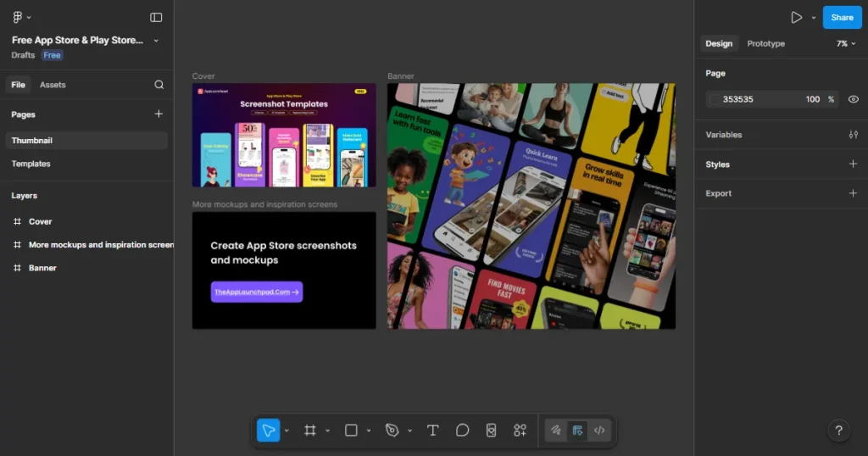Click the Variables section label
The image size is (868, 456).
(x=724, y=135)
